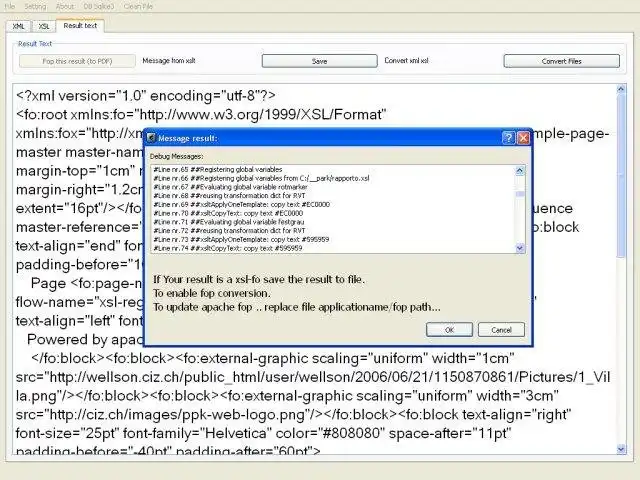Image resolution: width=640 pixels, height=480 pixels.
Task: Open the About menu
Action: click(x=65, y=6)
